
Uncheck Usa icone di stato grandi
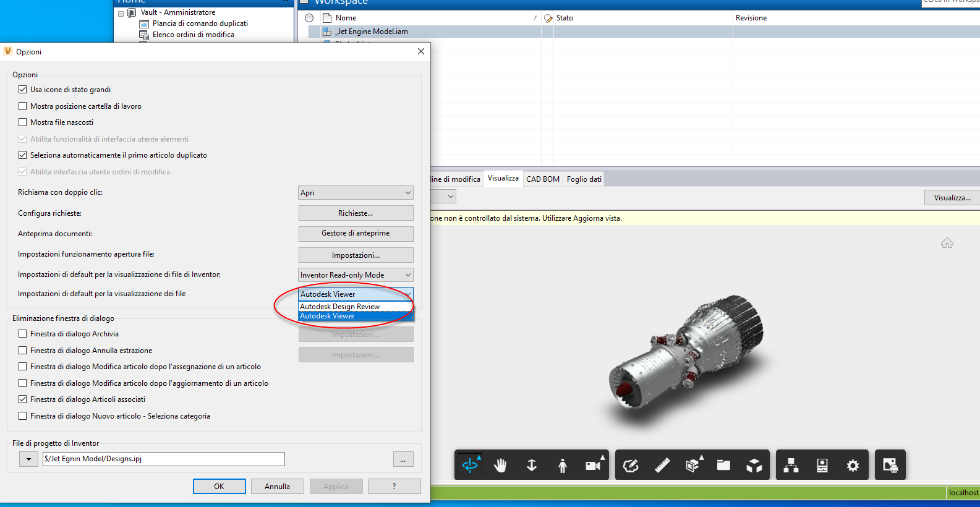pos(23,90)
